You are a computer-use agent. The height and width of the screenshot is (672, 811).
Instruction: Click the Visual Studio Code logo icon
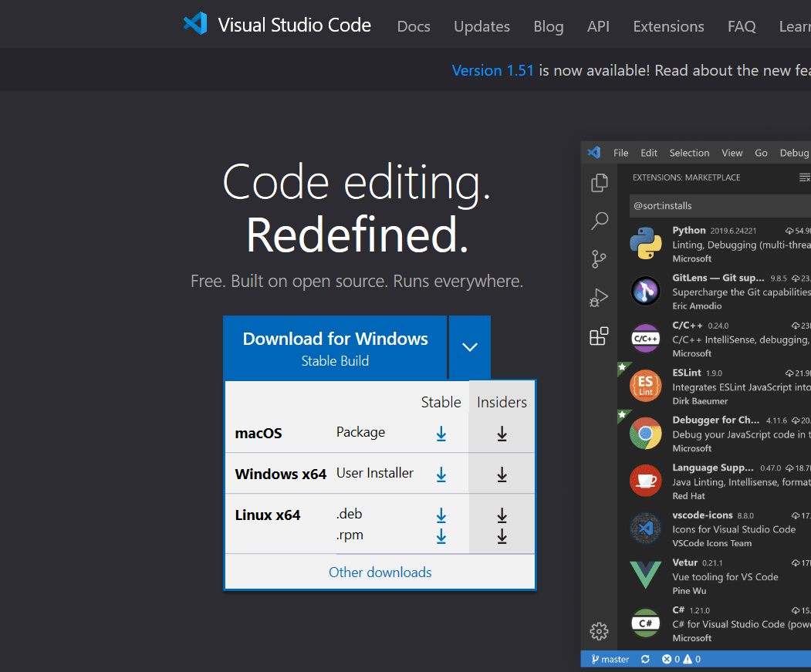pos(195,24)
